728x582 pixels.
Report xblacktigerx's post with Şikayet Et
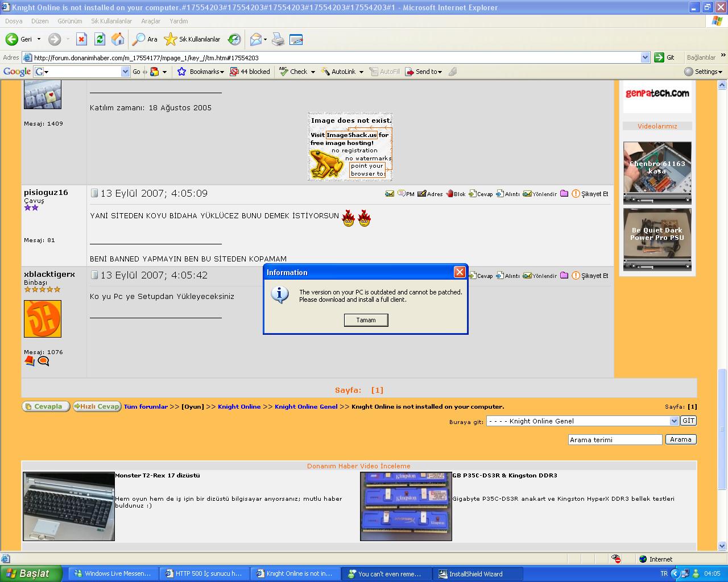[x=590, y=276]
